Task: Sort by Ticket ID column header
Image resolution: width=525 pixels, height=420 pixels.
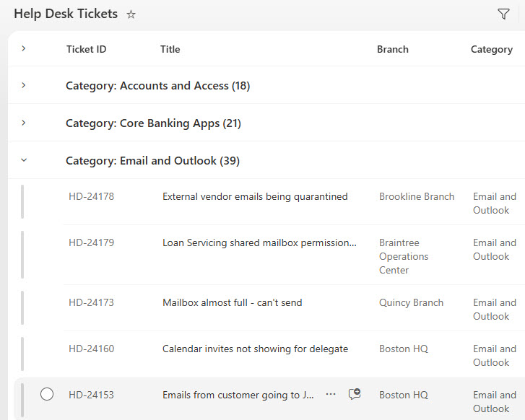Action: [86, 49]
